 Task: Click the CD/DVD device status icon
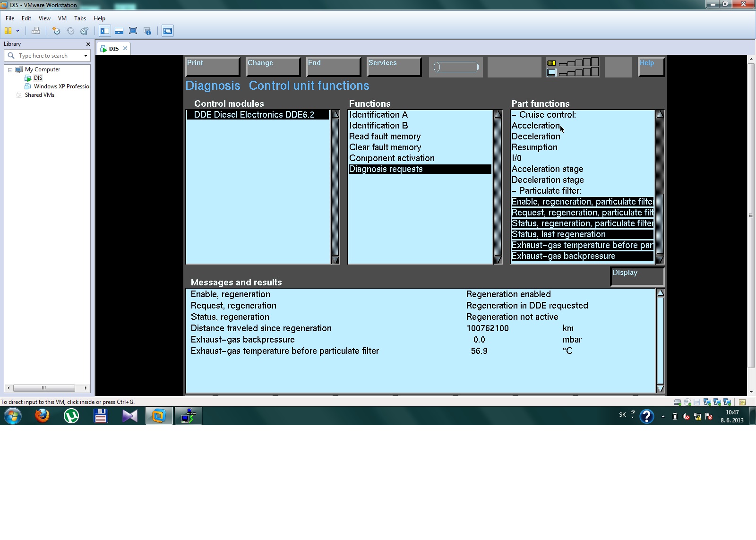(x=687, y=402)
